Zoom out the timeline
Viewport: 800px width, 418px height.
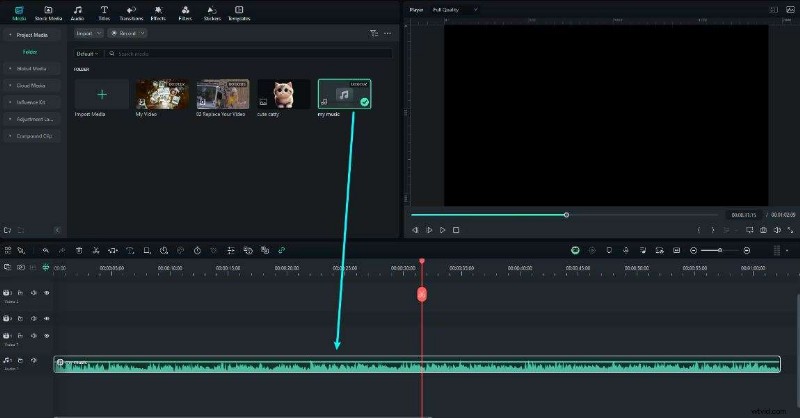pyautogui.click(x=693, y=251)
